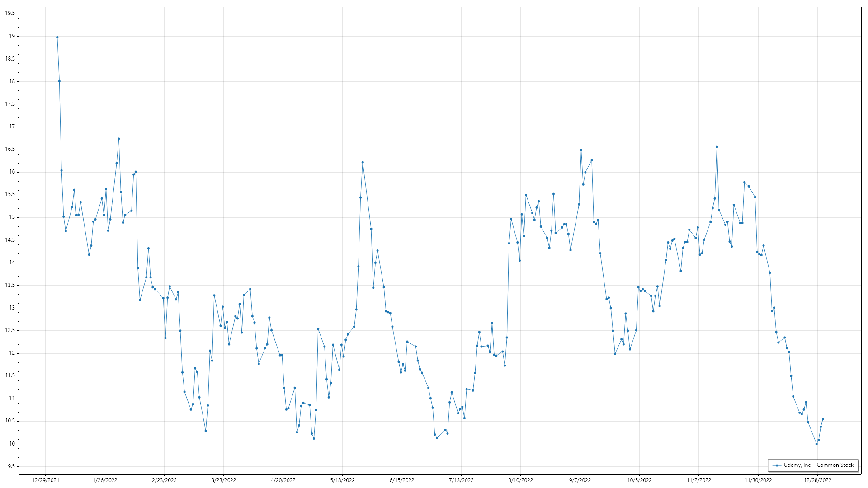Click the final data point near 10.5

(x=823, y=419)
